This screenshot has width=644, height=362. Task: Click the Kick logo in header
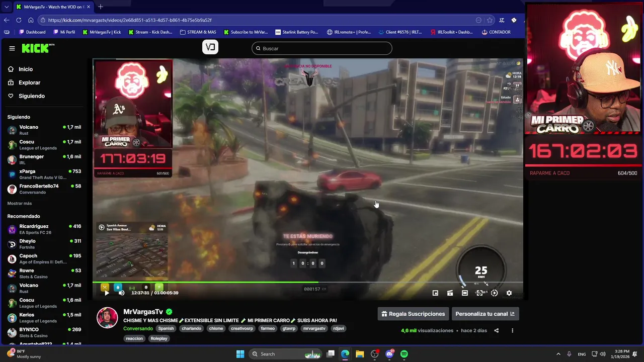(x=38, y=48)
